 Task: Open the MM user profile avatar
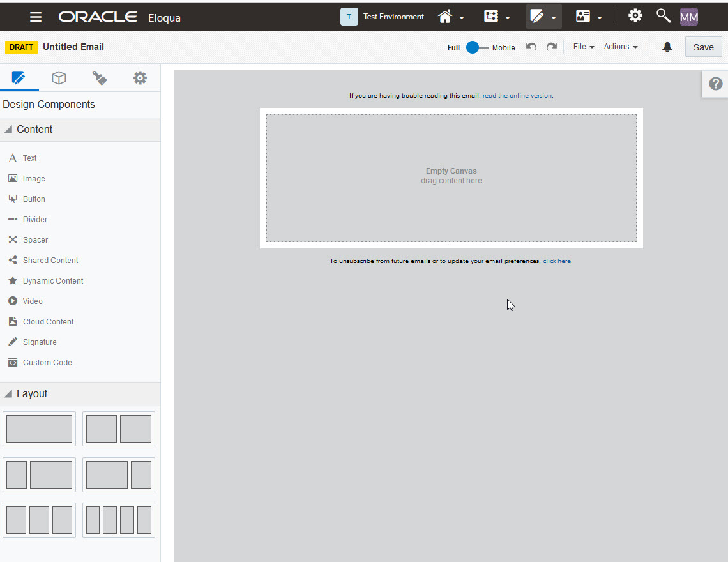689,17
